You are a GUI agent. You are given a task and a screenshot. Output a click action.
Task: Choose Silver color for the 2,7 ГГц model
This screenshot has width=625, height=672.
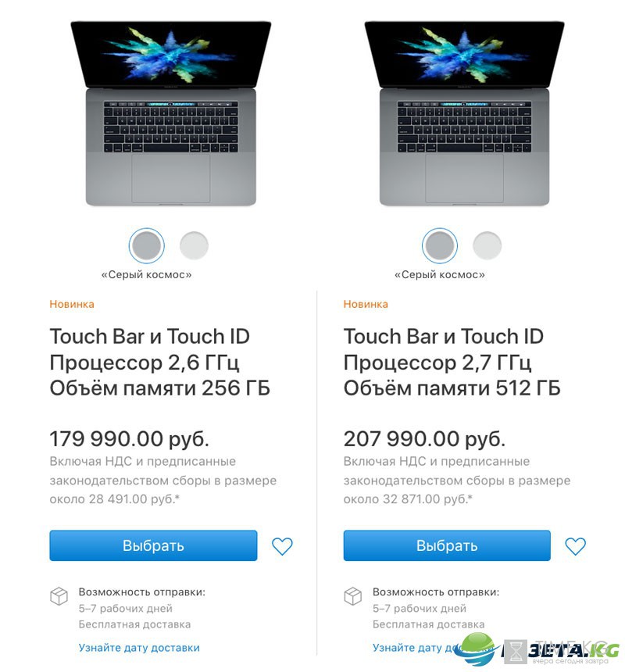pos(487,245)
